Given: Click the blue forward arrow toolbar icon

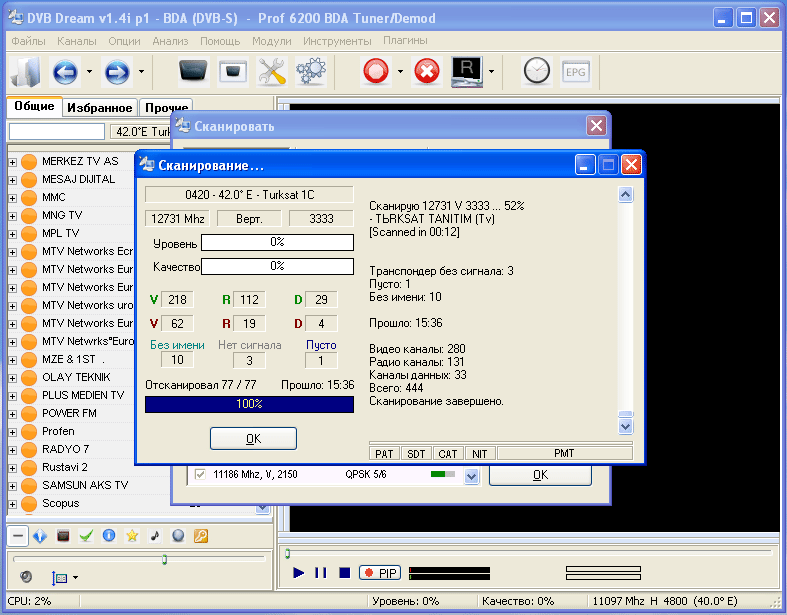Looking at the screenshot, I should tap(117, 72).
